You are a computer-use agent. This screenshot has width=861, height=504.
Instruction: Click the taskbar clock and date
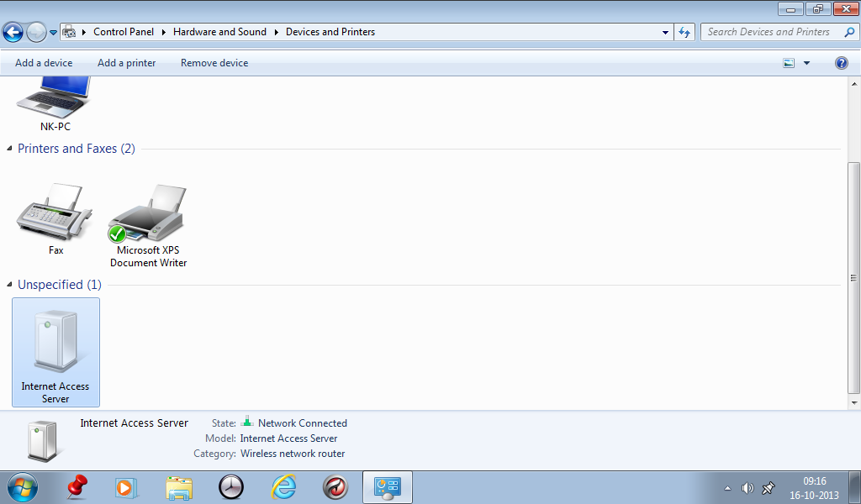(x=814, y=487)
